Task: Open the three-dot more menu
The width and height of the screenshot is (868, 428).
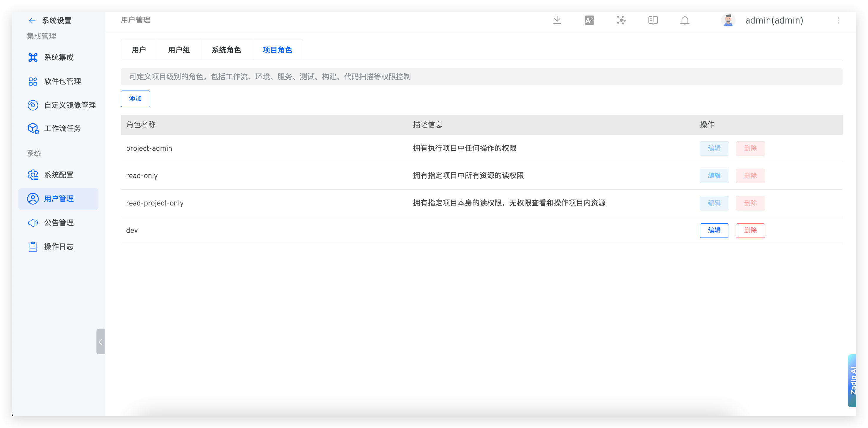Action: 838,21
